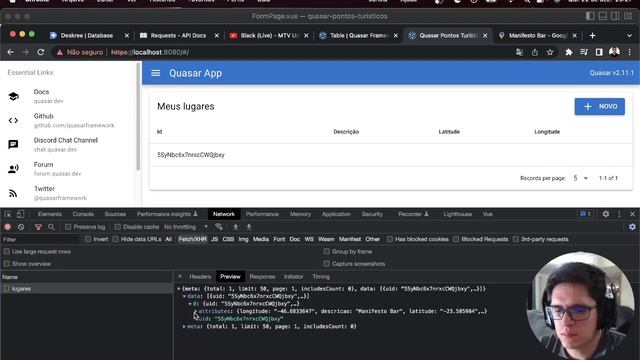Open the DevTools Application tab
Viewport: 640px width, 360px height.
pos(336,214)
